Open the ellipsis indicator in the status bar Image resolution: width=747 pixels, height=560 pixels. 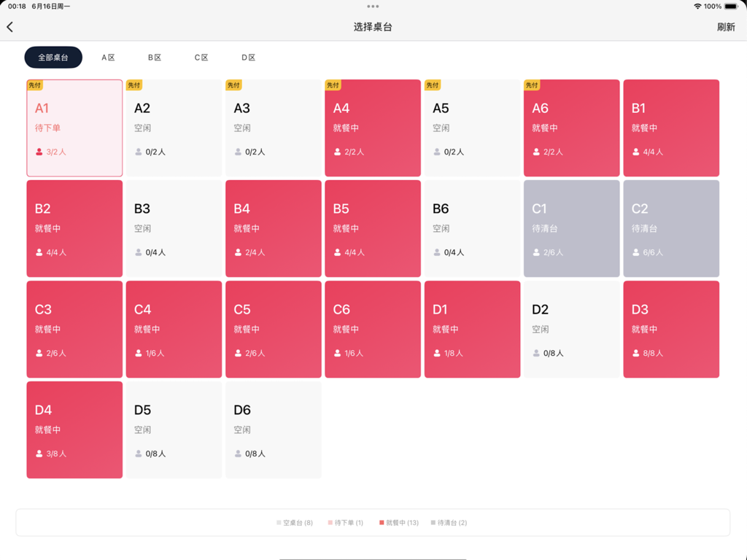point(373,7)
